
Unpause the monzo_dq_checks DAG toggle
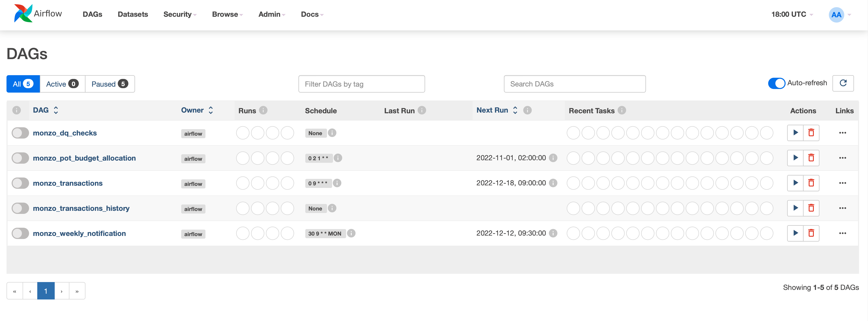click(x=20, y=133)
